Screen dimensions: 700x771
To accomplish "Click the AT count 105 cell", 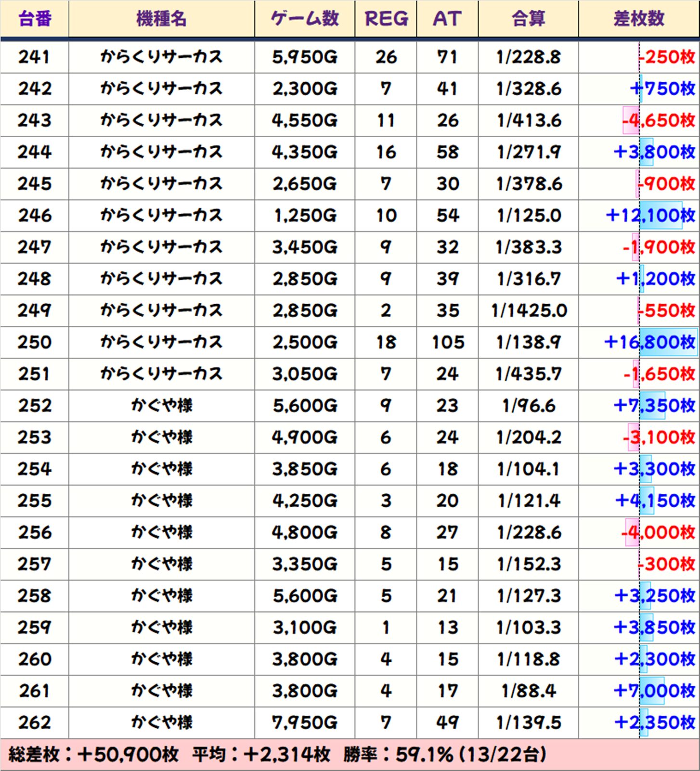I will [448, 342].
